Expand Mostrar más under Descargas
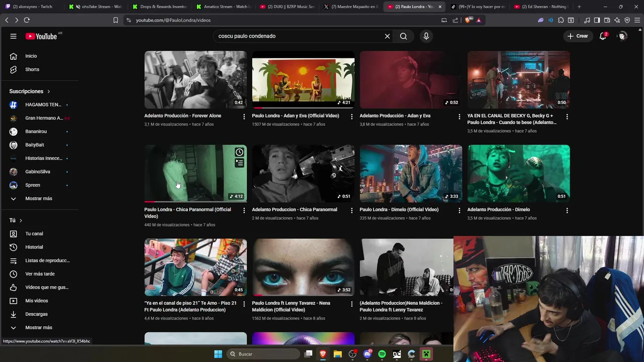The height and width of the screenshot is (362, 644). click(x=39, y=328)
